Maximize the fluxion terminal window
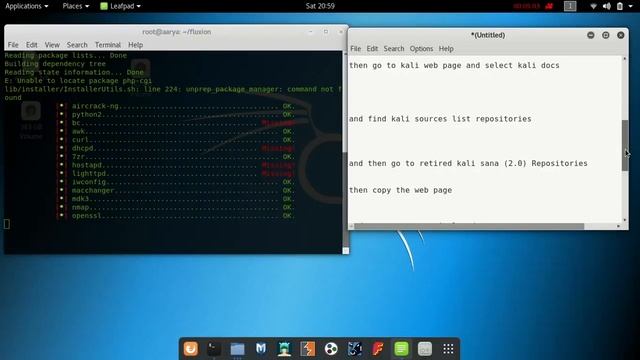 [x=326, y=31]
